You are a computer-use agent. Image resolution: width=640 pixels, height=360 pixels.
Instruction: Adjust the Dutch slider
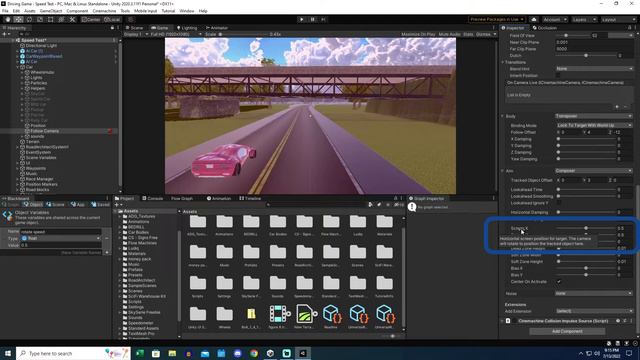coord(586,56)
